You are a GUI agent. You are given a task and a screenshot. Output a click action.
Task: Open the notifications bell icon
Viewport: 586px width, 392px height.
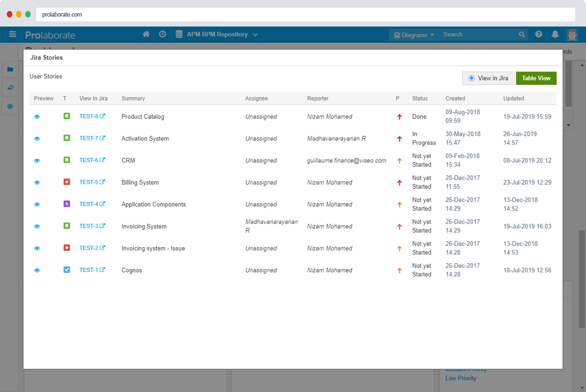555,34
